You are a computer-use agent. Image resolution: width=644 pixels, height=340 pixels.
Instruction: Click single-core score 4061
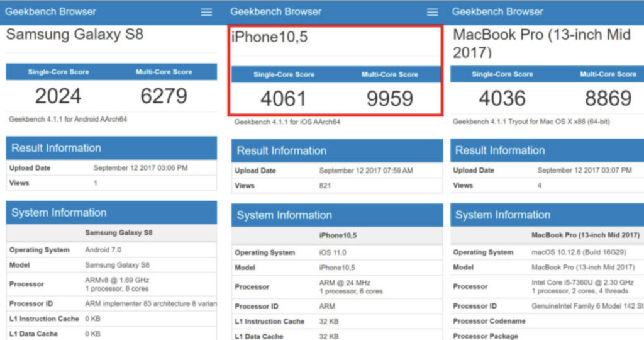(284, 99)
